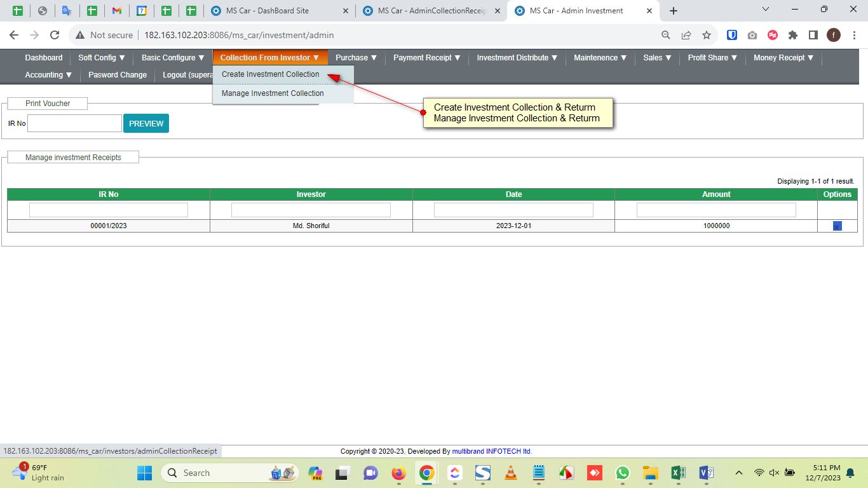Open Excel from the taskbar

coord(678,473)
